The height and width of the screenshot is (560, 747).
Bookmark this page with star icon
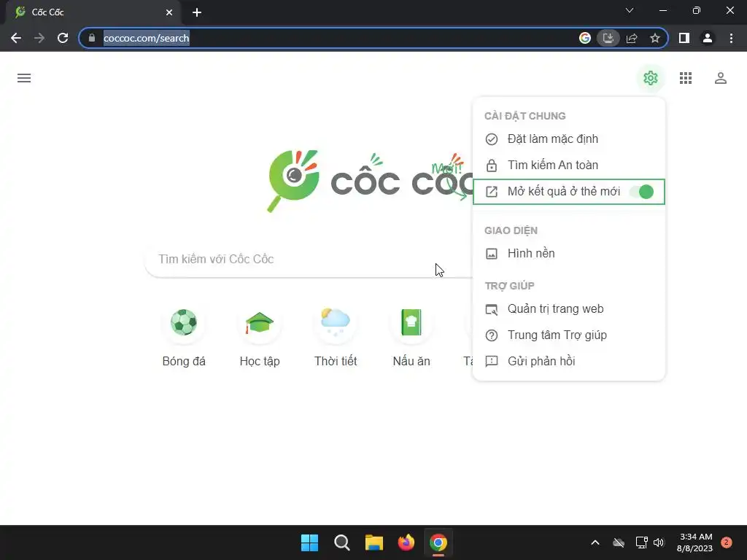pyautogui.click(x=655, y=38)
